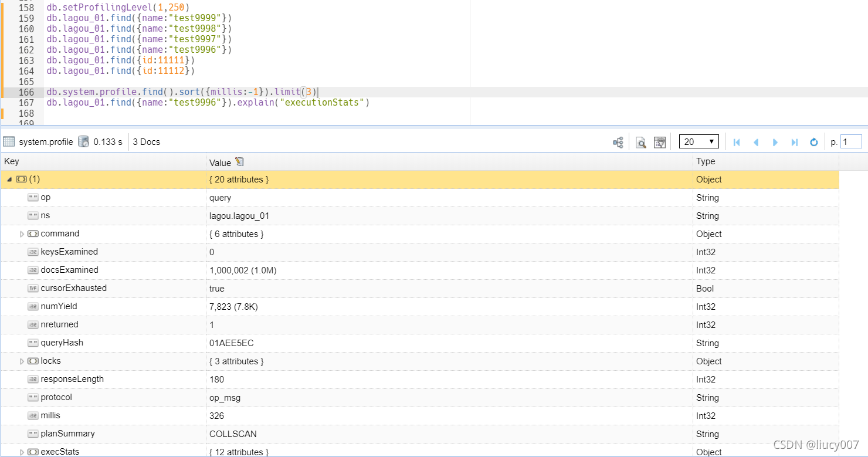Click the '3 Docs' result count label
The width and height of the screenshot is (868, 457).
pyautogui.click(x=147, y=142)
